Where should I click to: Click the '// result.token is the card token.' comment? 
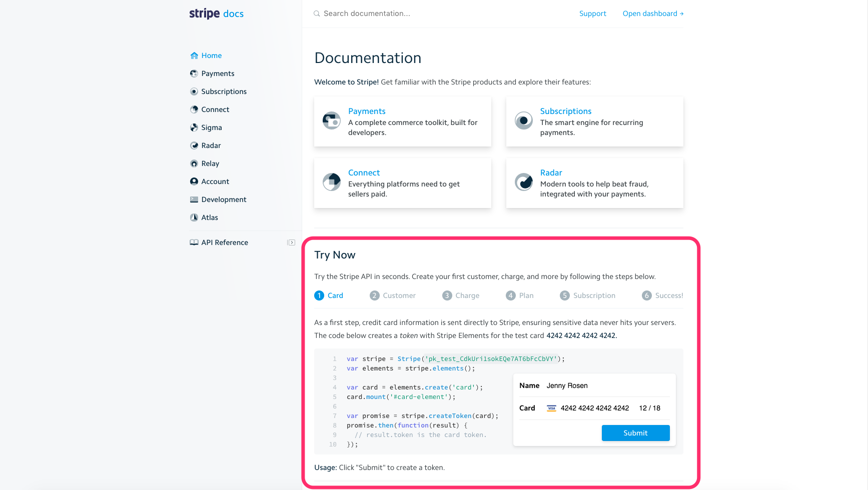[x=421, y=435]
